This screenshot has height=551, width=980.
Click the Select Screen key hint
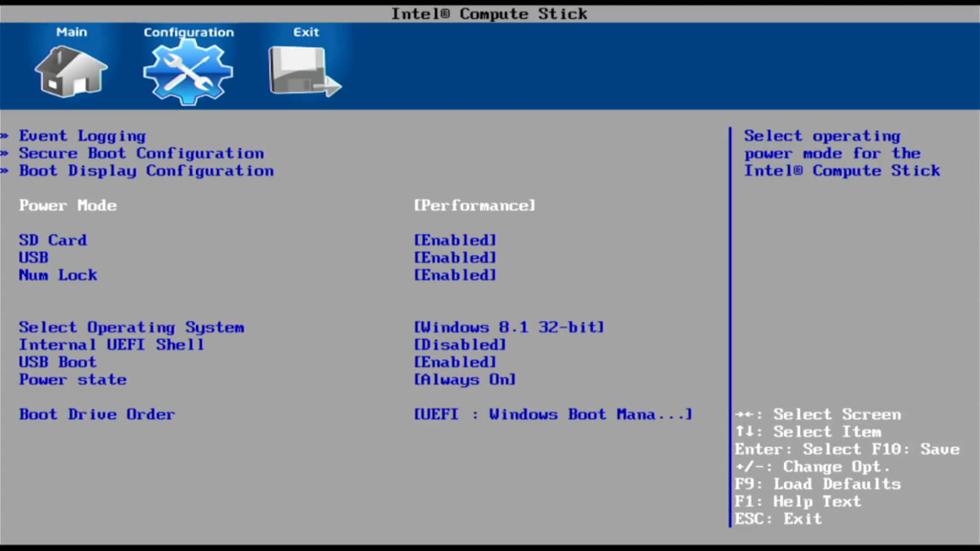coord(818,415)
